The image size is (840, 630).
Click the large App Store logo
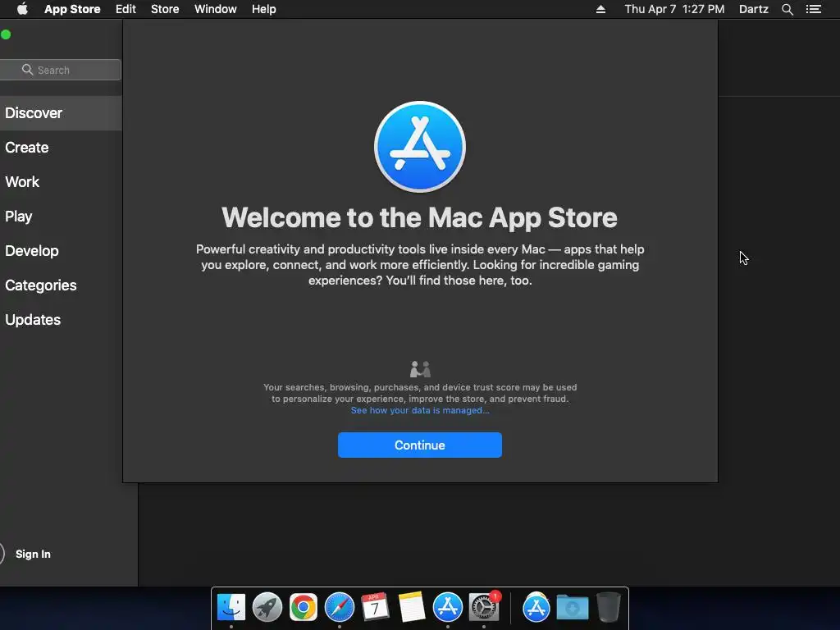tap(420, 147)
